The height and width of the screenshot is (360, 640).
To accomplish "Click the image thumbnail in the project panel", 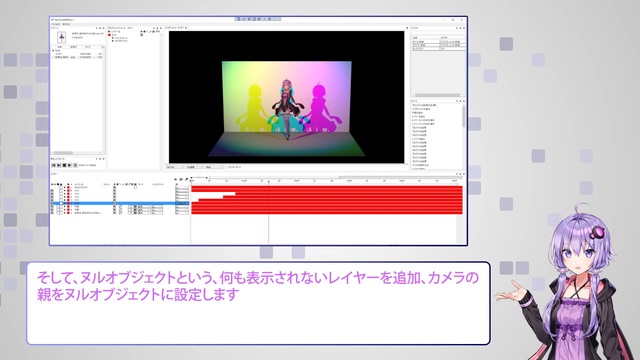I will click(62, 37).
